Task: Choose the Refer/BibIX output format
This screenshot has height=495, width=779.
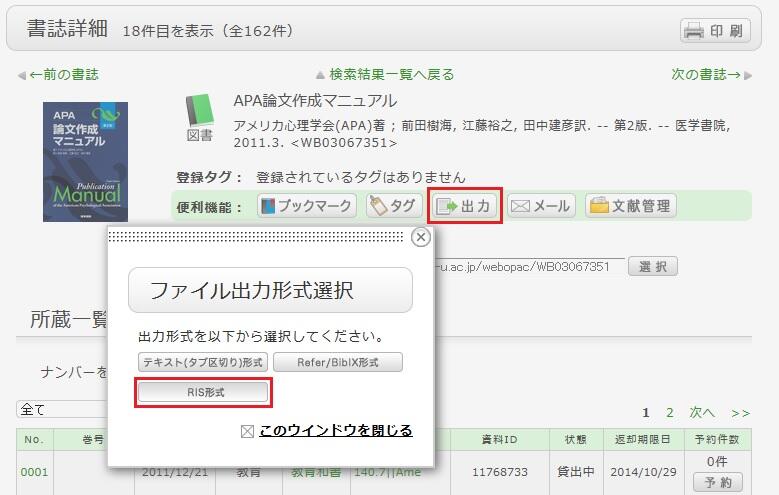Action: click(x=338, y=362)
